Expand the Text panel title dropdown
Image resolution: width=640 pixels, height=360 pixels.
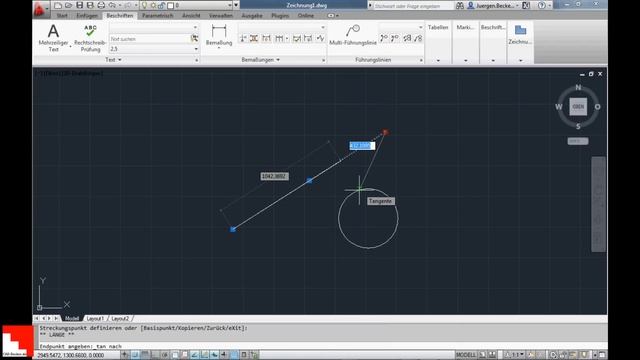[x=113, y=60]
